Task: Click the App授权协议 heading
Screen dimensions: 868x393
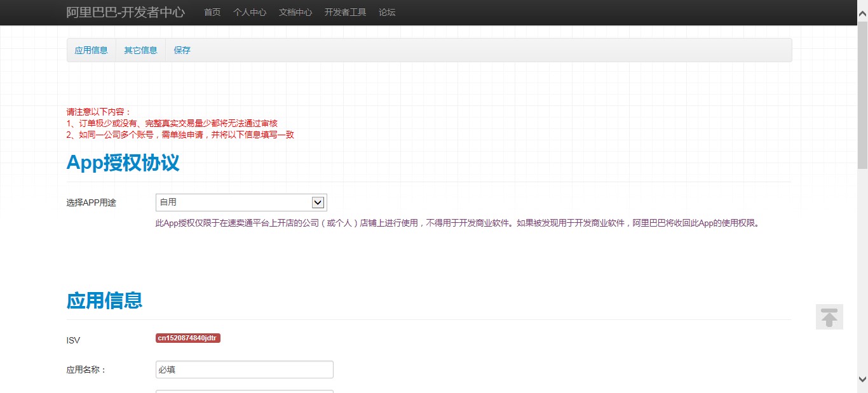Action: pos(123,163)
